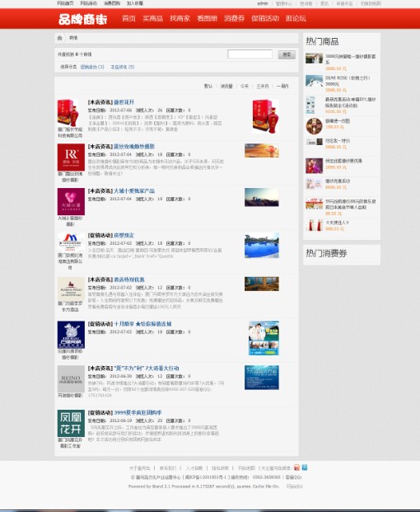Open the 7大浪漫大行动 article link
Screen dimensions: 420x512
147,369
